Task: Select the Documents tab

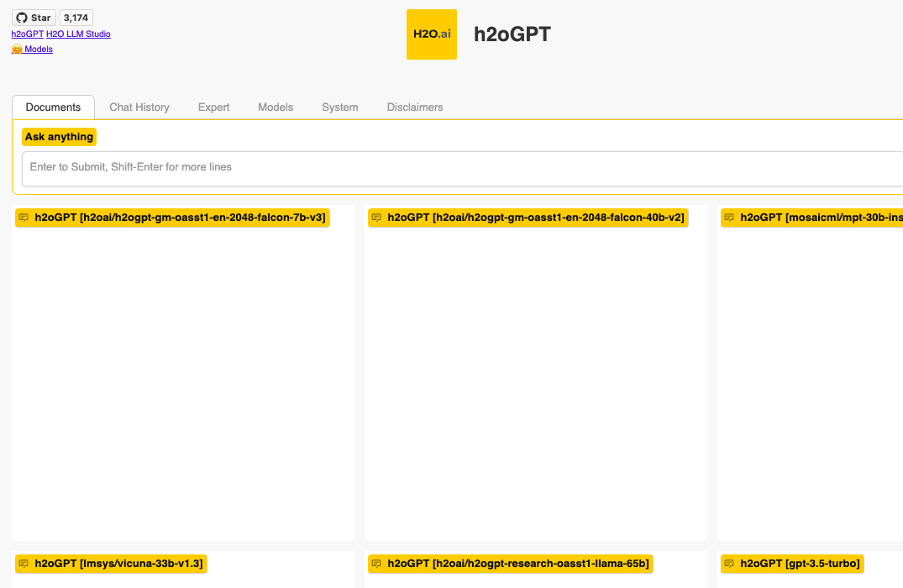Action: 53,108
